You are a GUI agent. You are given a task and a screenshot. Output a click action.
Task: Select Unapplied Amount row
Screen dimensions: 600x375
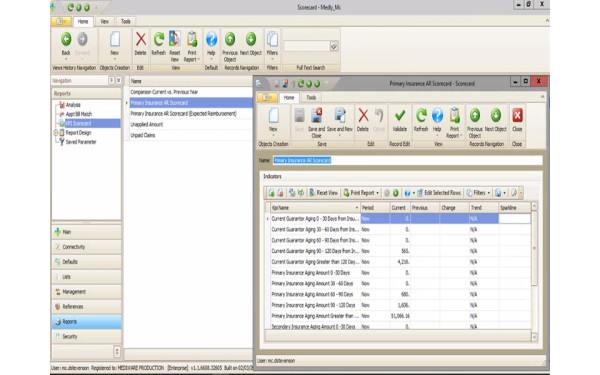click(x=191, y=124)
